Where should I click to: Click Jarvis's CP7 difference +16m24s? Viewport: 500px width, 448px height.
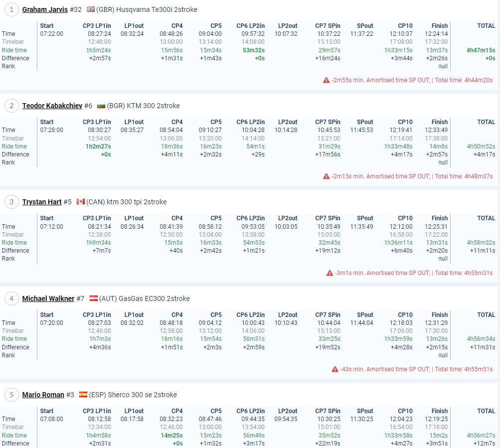pos(328,58)
